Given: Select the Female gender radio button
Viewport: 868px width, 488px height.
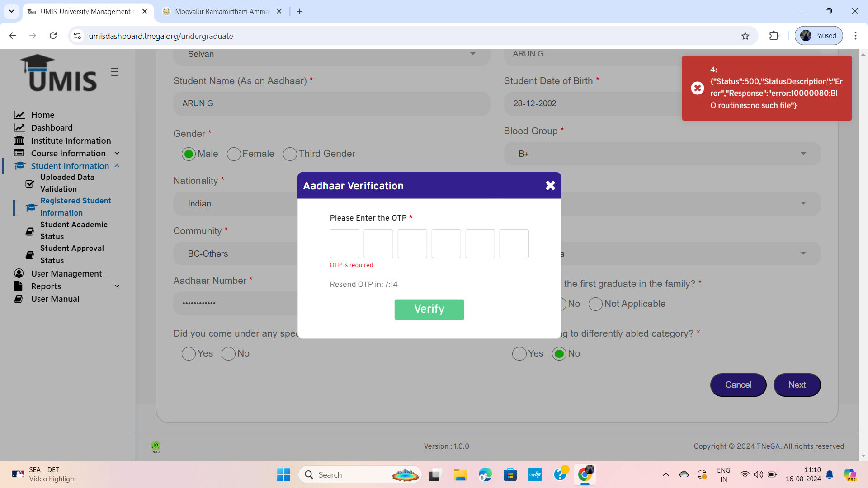Looking at the screenshot, I should point(234,154).
